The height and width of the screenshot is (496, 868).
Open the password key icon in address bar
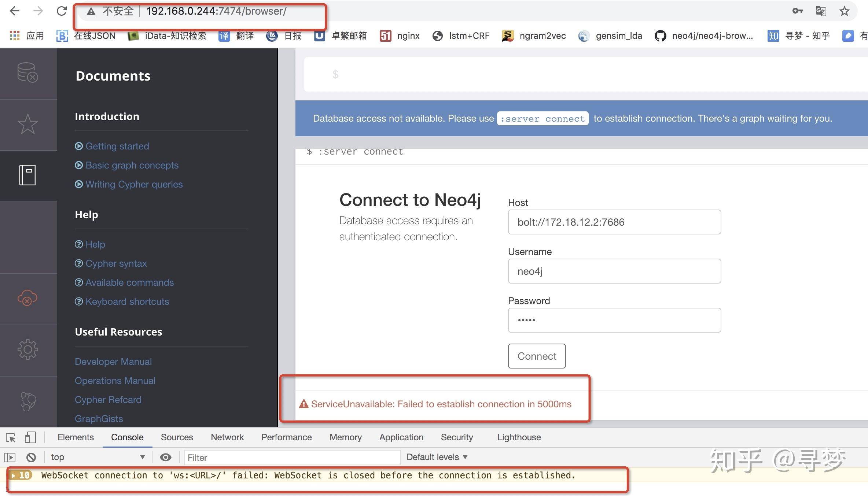(x=797, y=11)
